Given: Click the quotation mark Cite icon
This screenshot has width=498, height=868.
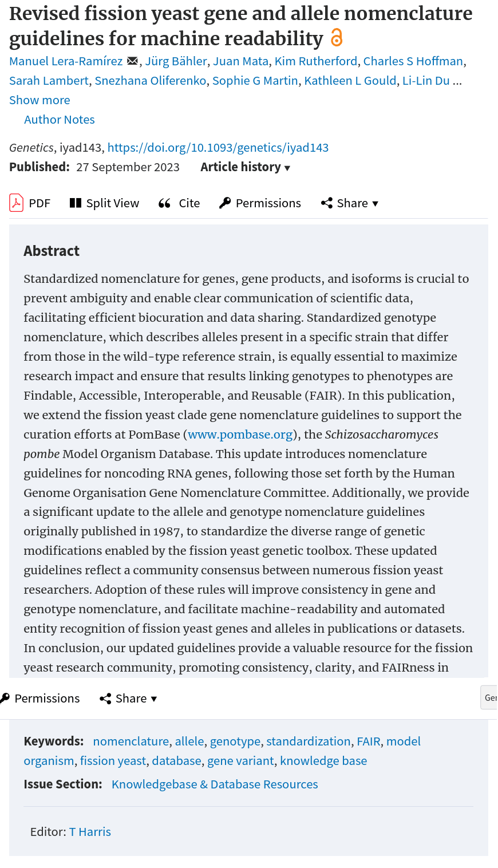Looking at the screenshot, I should pos(164,203).
